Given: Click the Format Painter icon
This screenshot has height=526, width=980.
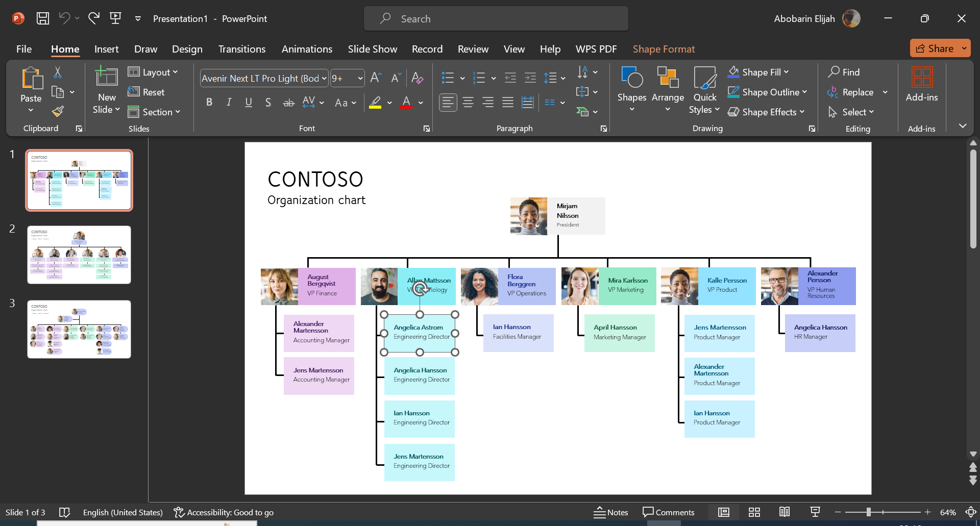Looking at the screenshot, I should click(58, 111).
